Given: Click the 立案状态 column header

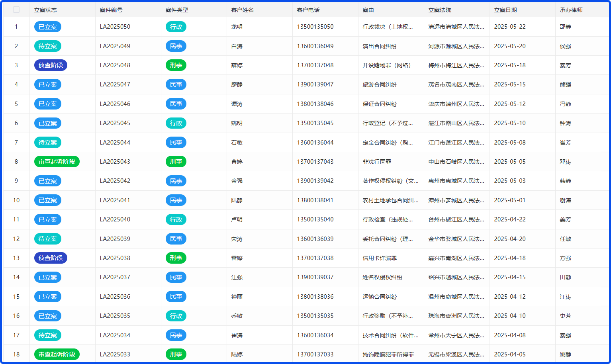Looking at the screenshot, I should tap(45, 10).
